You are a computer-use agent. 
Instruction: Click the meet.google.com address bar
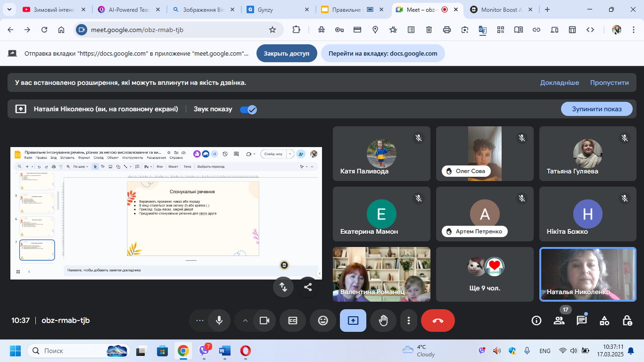pyautogui.click(x=179, y=30)
